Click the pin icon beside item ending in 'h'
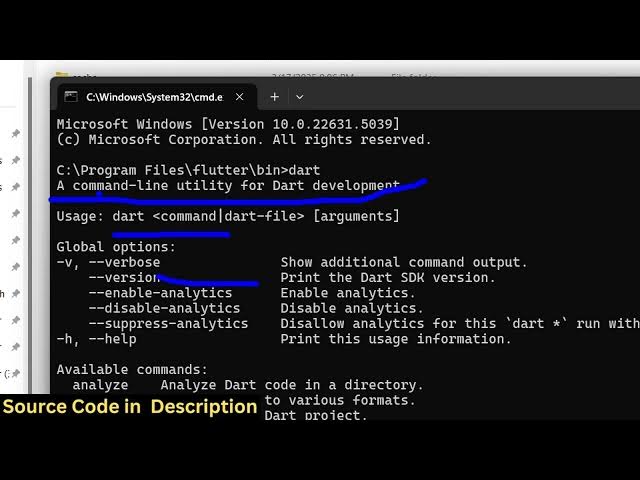This screenshot has width=640, height=480. pyautogui.click(x=16, y=293)
